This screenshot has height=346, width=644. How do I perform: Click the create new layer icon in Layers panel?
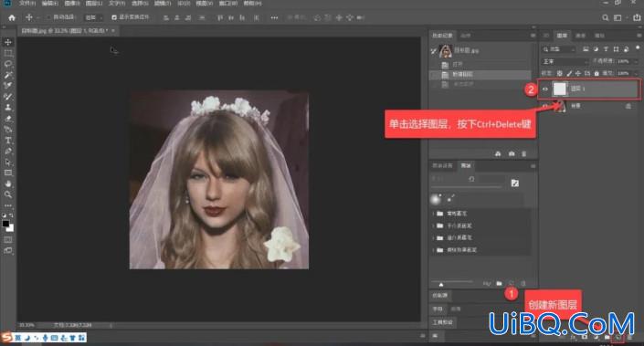[618, 338]
